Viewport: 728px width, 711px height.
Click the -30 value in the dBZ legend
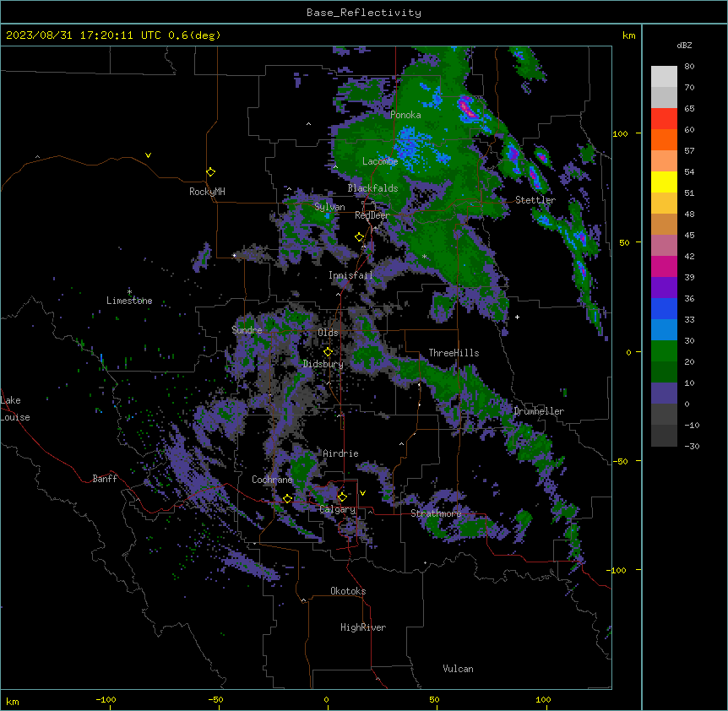tap(692, 447)
